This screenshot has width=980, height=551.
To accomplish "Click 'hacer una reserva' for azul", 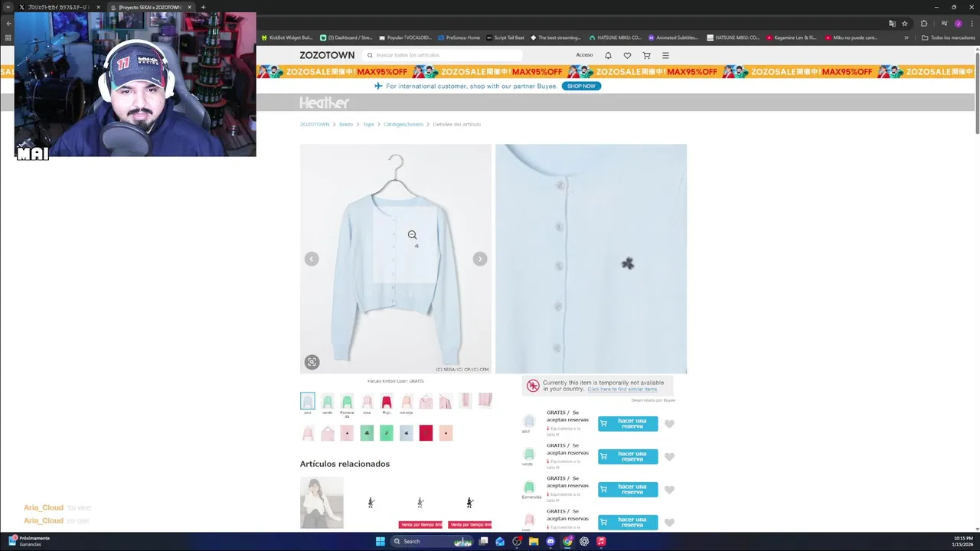I will 628,423.
